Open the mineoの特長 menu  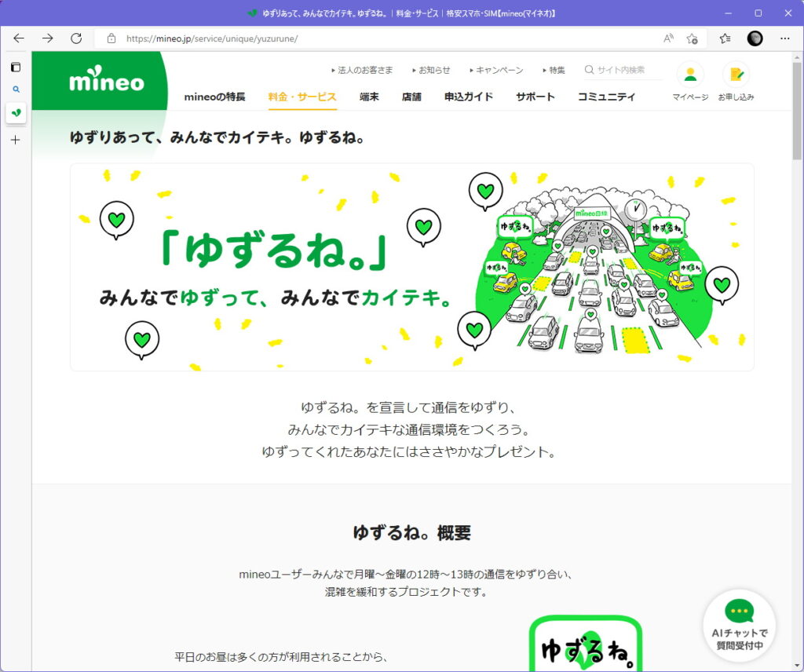click(x=215, y=97)
